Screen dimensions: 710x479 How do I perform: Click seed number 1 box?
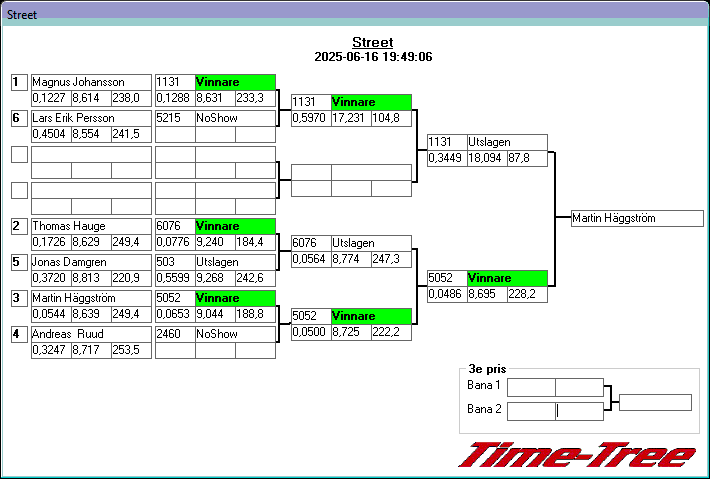(19, 82)
